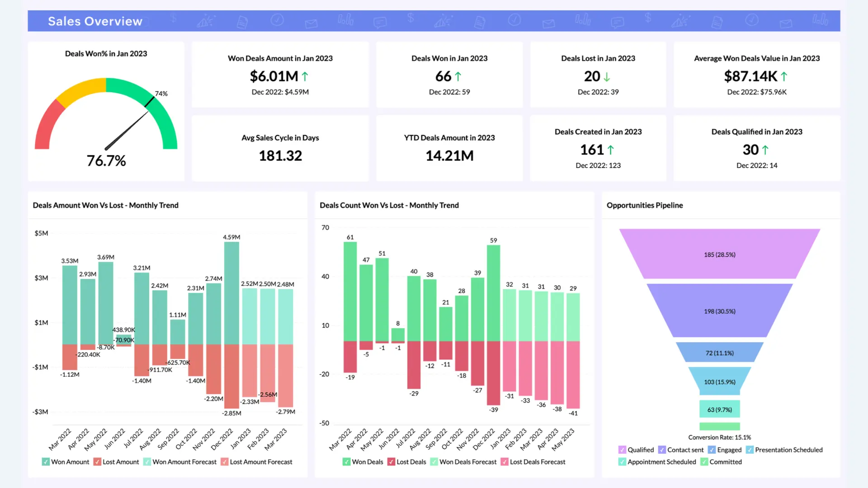Viewport: 868px width, 488px height.
Task: Click the Dec 2022: 59 comparison text
Action: [449, 92]
